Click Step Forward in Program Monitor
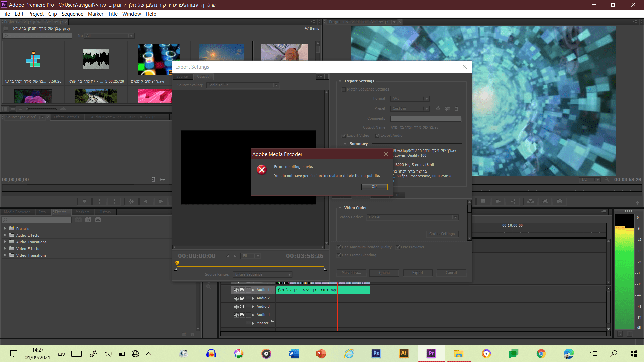644x362 pixels. pyautogui.click(x=498, y=201)
